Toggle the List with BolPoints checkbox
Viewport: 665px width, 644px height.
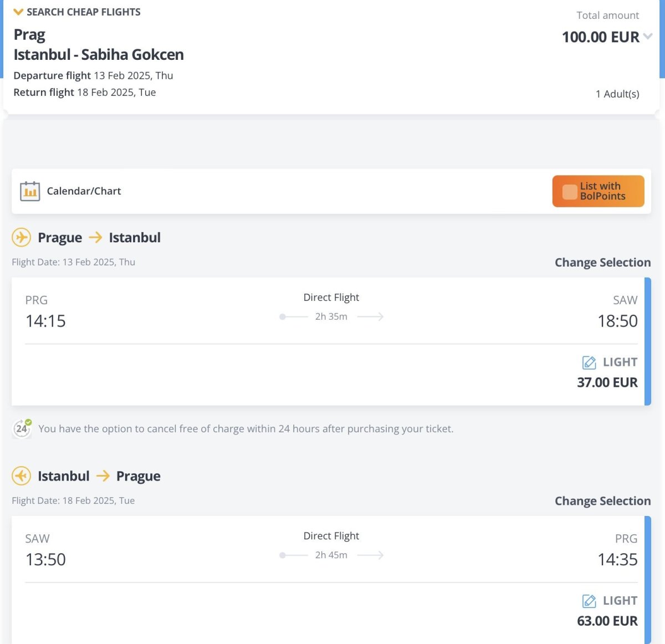(570, 192)
